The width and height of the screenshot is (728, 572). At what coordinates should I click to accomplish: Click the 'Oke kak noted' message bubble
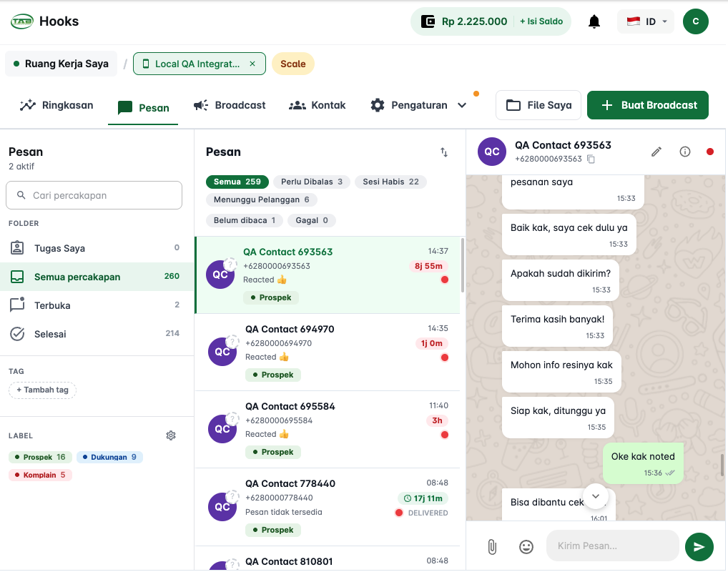tap(643, 463)
